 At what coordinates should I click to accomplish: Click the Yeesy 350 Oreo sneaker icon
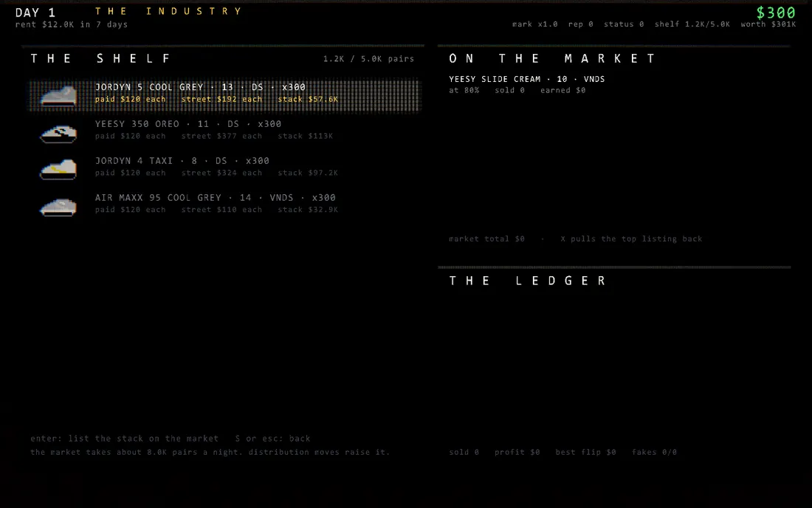click(58, 133)
